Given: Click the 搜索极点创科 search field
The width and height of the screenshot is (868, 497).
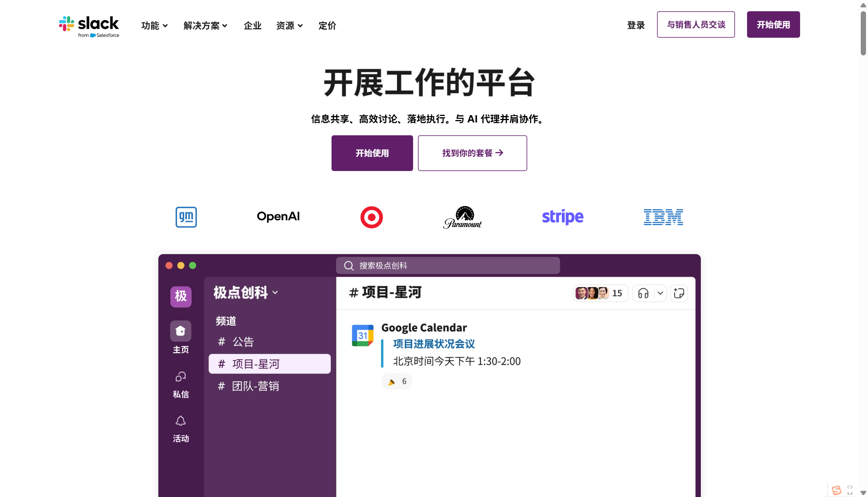Looking at the screenshot, I should tap(447, 265).
